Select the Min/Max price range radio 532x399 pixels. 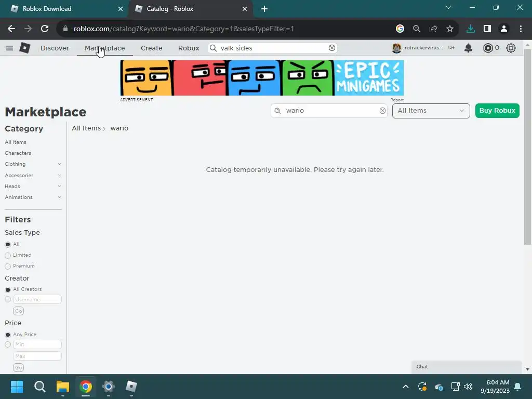(8, 344)
